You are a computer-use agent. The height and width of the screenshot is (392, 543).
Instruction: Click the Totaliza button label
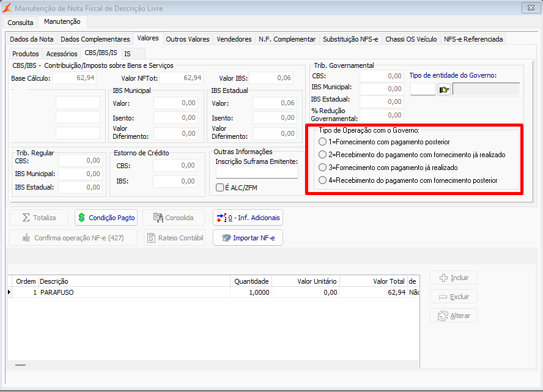click(x=44, y=218)
